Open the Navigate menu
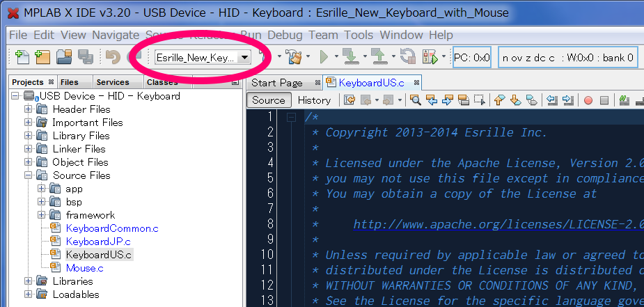The image size is (644, 307). pyautogui.click(x=116, y=36)
